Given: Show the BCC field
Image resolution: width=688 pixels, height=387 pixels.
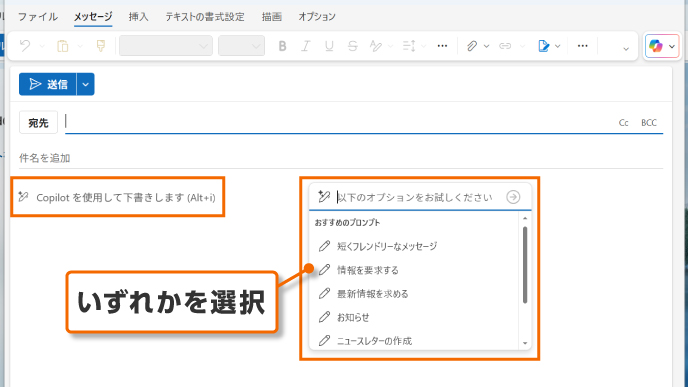Looking at the screenshot, I should [649, 123].
